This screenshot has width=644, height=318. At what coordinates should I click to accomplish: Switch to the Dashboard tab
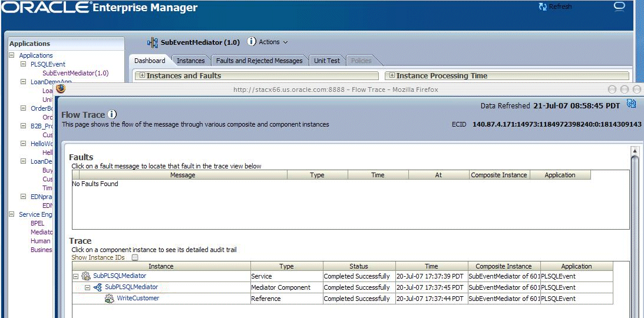pyautogui.click(x=150, y=61)
